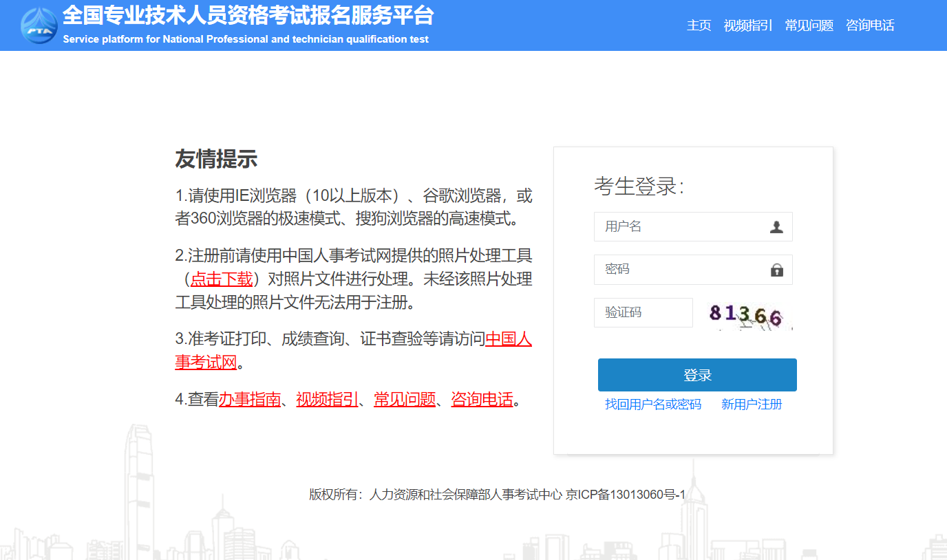Click the 京ICP备13013060号-1 footer text
This screenshot has width=947, height=560.
pos(626,495)
